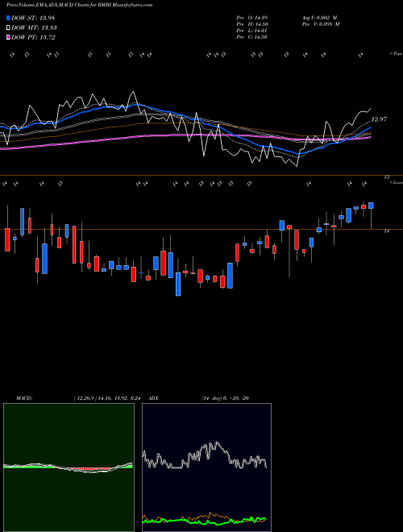This screenshot has height=532, width=403.
Task: Click the 'Pre H: 14.50' high value
Action: (251, 24)
